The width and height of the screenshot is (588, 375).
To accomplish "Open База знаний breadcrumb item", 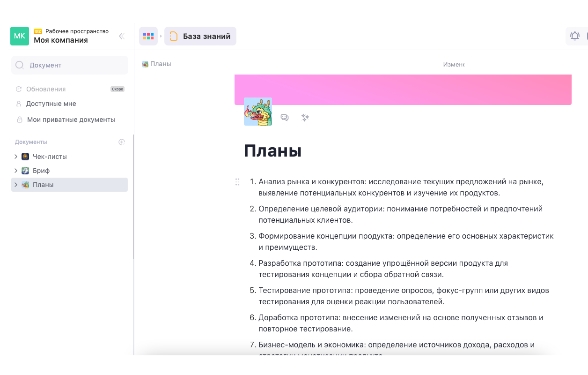I will click(x=200, y=36).
